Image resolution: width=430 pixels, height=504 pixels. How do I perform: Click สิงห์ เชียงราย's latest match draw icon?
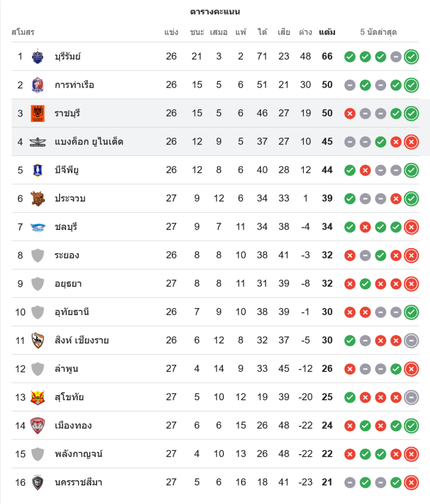coord(411,340)
